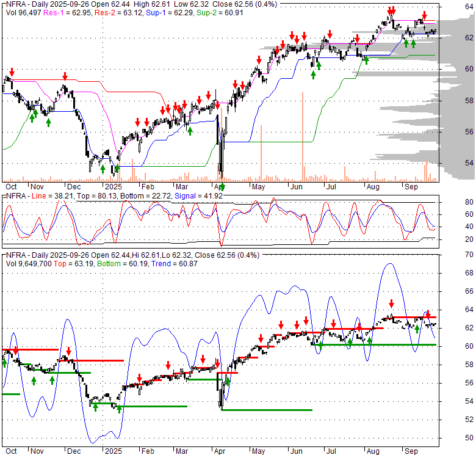Screen dimensions: 476x455
Task: Click the 52 price label on bottom chart
Action: click(x=469, y=420)
